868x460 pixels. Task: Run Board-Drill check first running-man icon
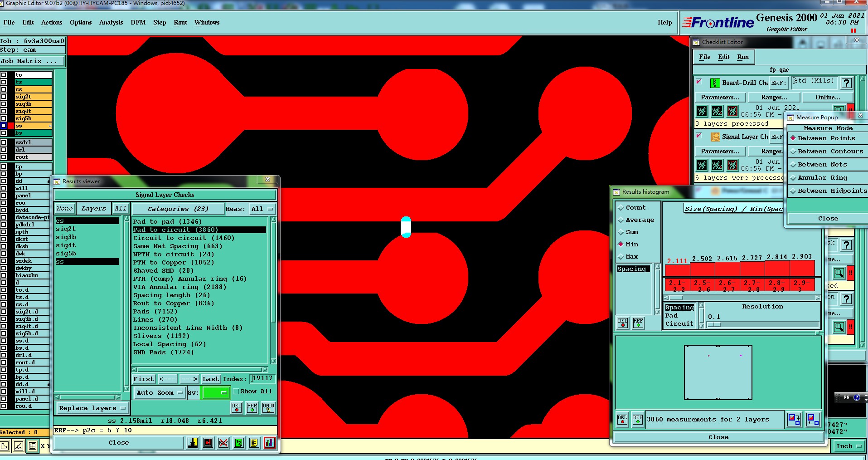[702, 111]
